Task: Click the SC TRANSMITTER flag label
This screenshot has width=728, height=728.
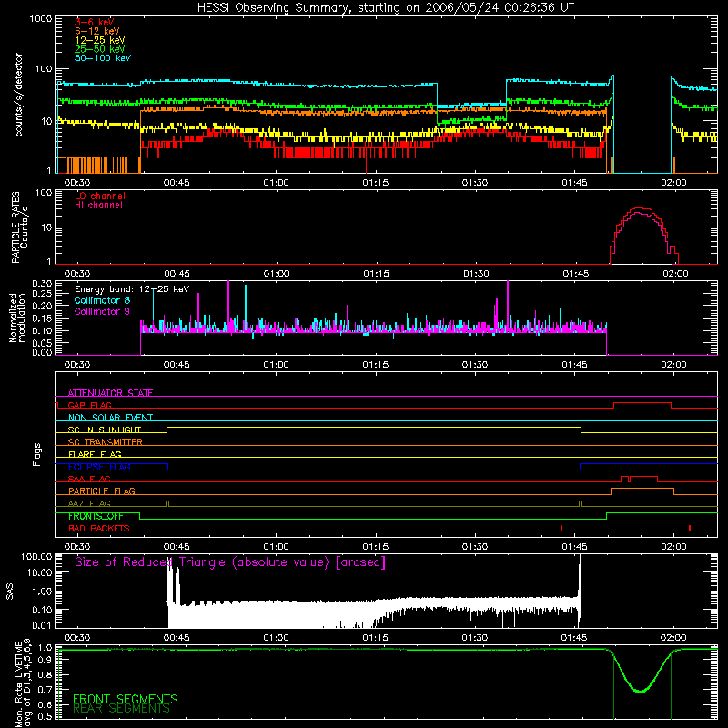Action: coord(105,441)
